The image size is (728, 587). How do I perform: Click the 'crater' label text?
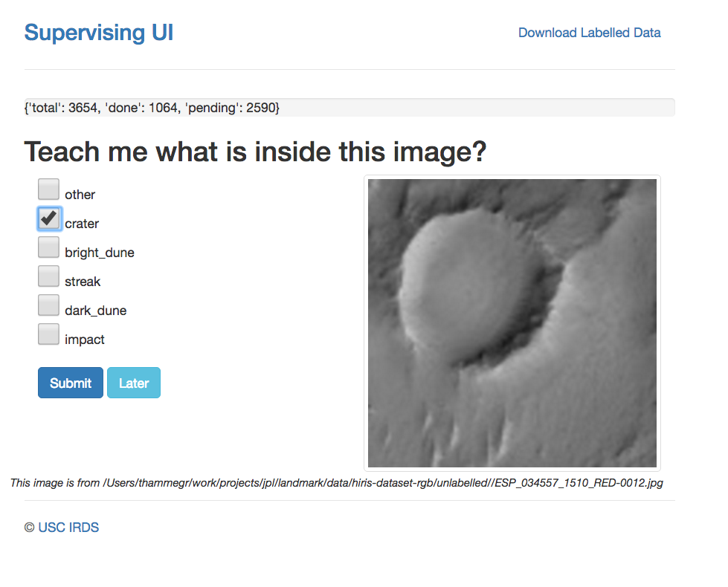pos(82,224)
